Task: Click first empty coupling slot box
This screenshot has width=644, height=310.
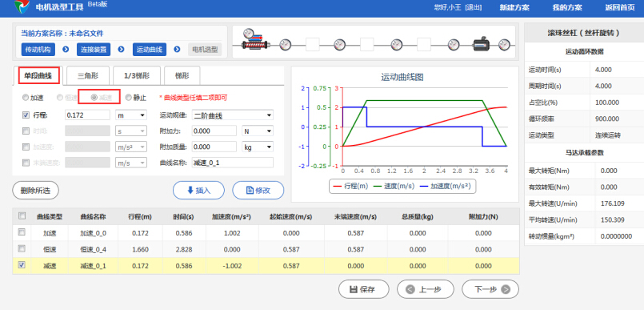Action: 313,44
